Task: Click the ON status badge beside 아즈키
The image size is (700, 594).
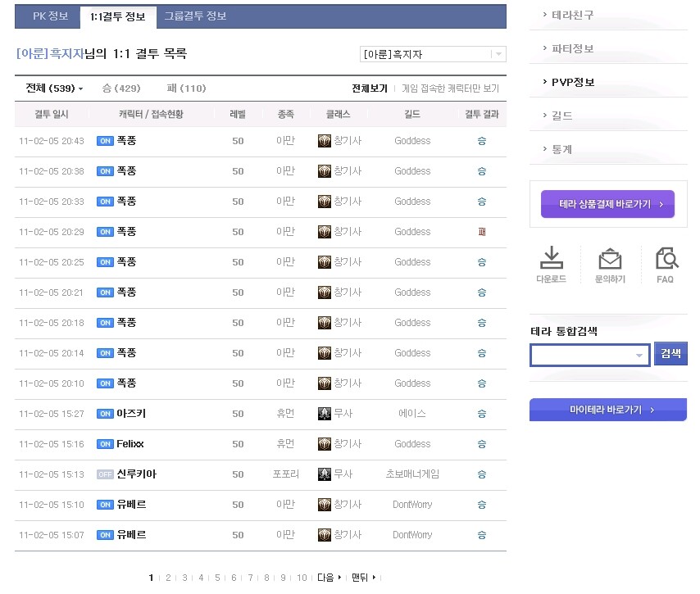Action: pyautogui.click(x=105, y=413)
